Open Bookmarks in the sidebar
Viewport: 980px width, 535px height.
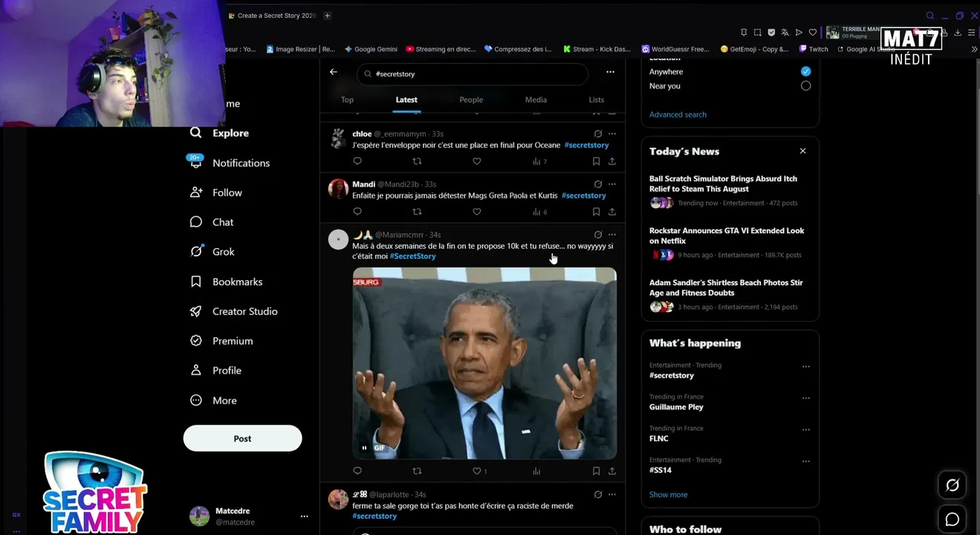[x=227, y=282]
